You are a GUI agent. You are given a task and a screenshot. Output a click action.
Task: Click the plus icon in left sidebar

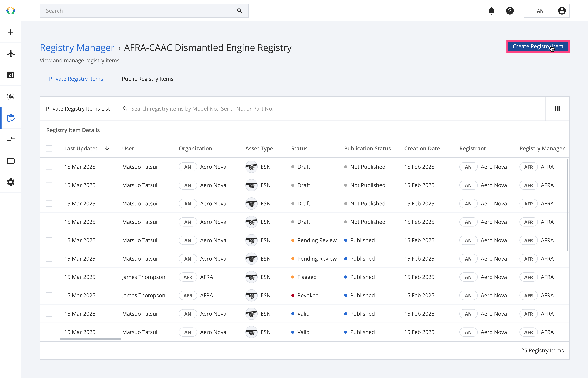tap(11, 32)
